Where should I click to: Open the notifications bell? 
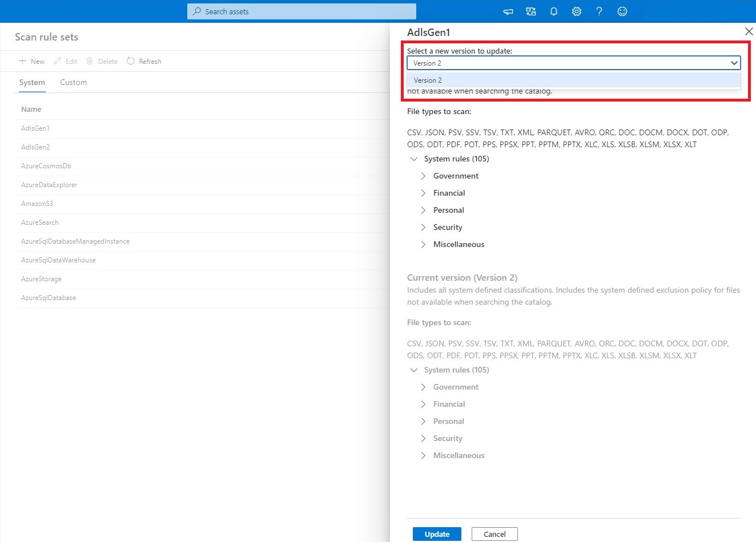tap(554, 11)
